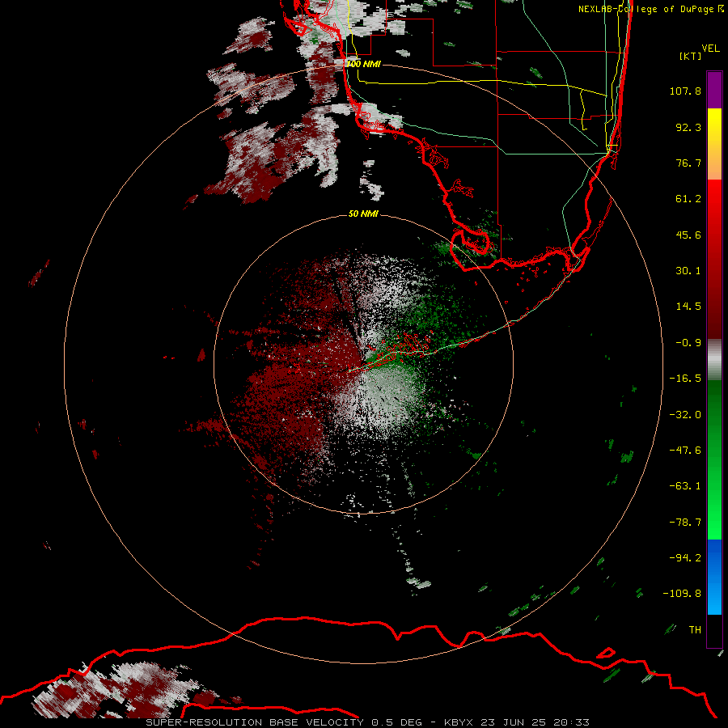Click the TH legend label
This screenshot has width=728, height=728.
coord(695,630)
